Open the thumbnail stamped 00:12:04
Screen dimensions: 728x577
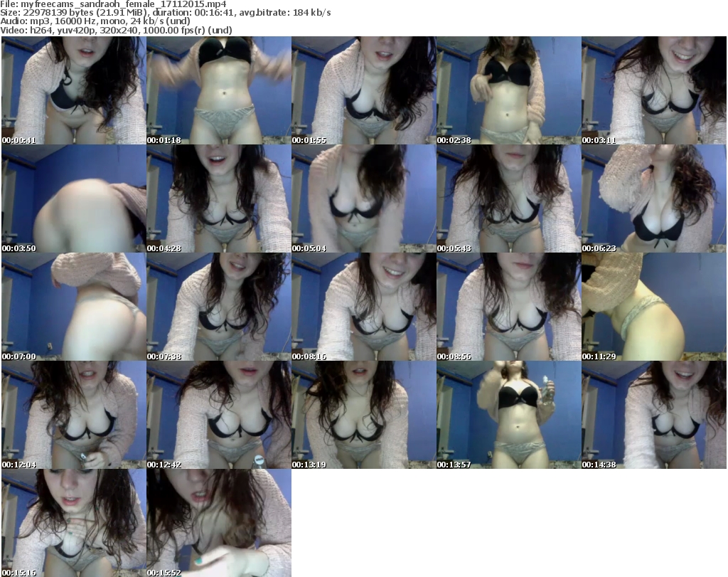(74, 415)
